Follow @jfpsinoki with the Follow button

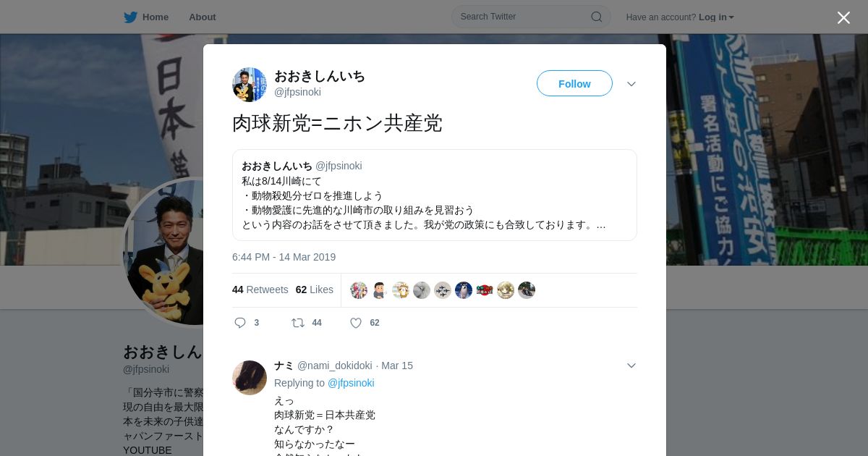tap(574, 83)
